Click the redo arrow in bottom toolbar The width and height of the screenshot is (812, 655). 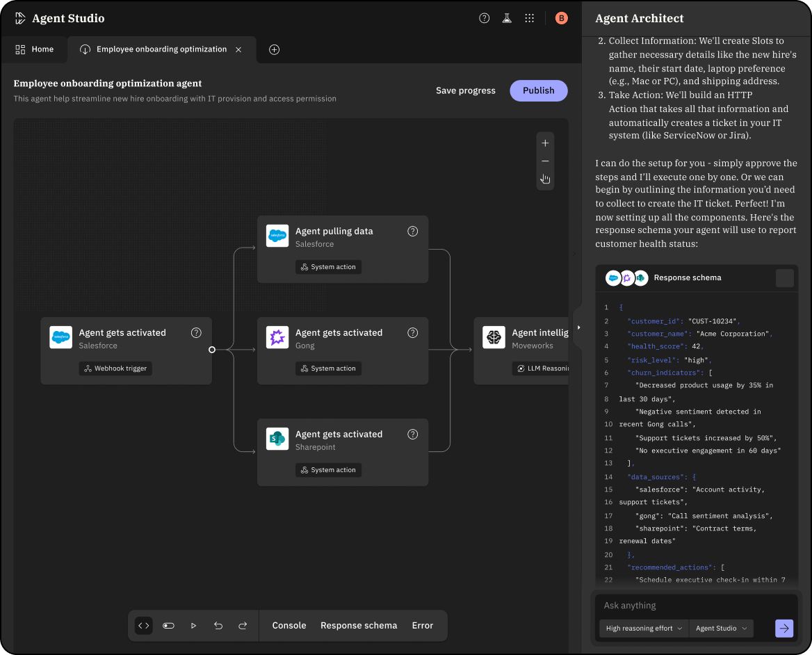pos(243,626)
